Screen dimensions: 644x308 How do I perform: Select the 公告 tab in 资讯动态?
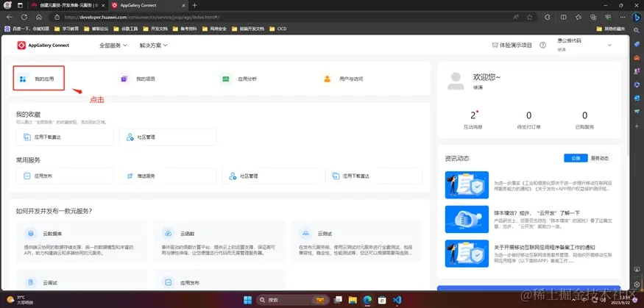pos(576,158)
